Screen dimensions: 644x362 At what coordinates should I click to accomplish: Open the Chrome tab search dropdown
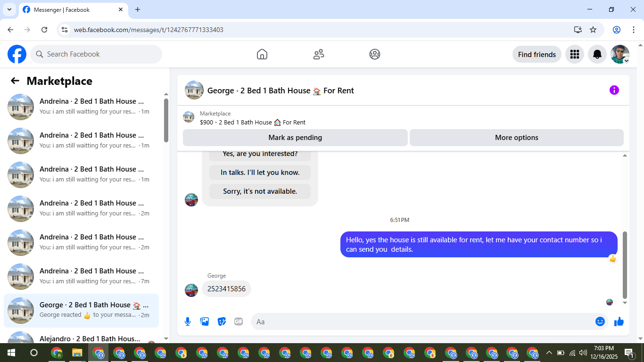coord(9,9)
